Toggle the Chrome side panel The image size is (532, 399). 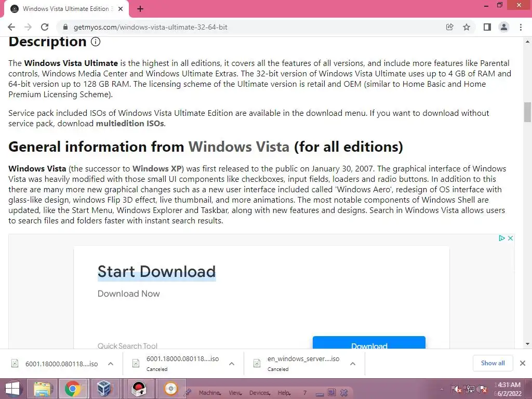click(x=487, y=27)
